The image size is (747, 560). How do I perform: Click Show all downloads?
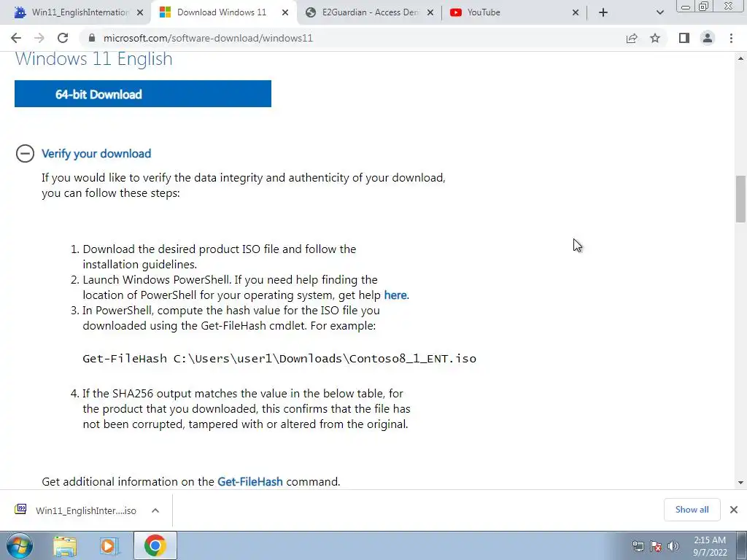tap(692, 510)
